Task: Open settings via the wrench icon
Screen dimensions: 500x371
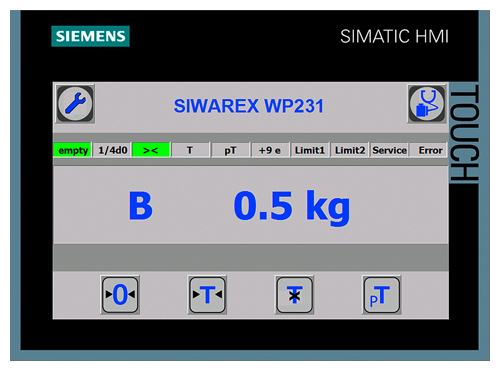Action: (75, 104)
